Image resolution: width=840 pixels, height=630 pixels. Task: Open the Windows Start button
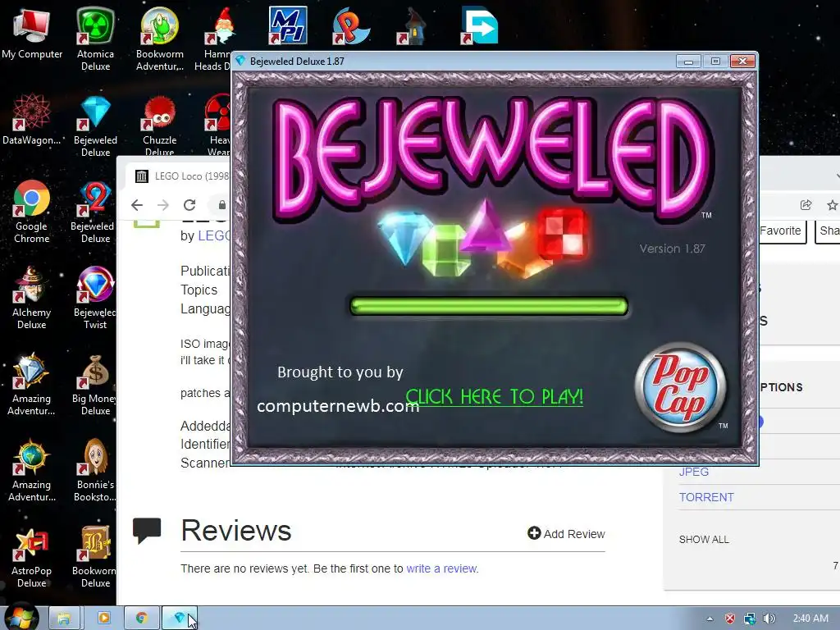(x=21, y=618)
